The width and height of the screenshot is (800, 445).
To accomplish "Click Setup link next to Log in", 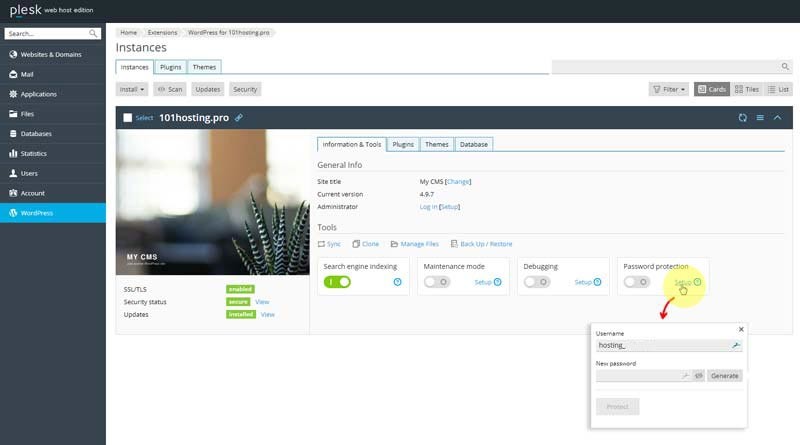I will pyautogui.click(x=449, y=207).
